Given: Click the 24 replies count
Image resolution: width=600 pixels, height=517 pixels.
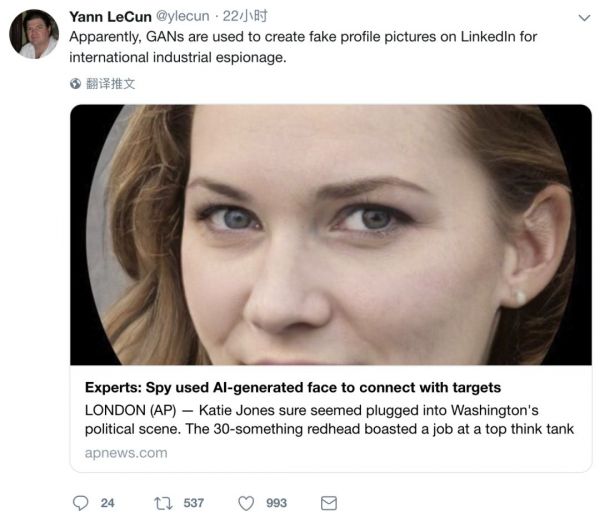Looking at the screenshot, I should (107, 502).
